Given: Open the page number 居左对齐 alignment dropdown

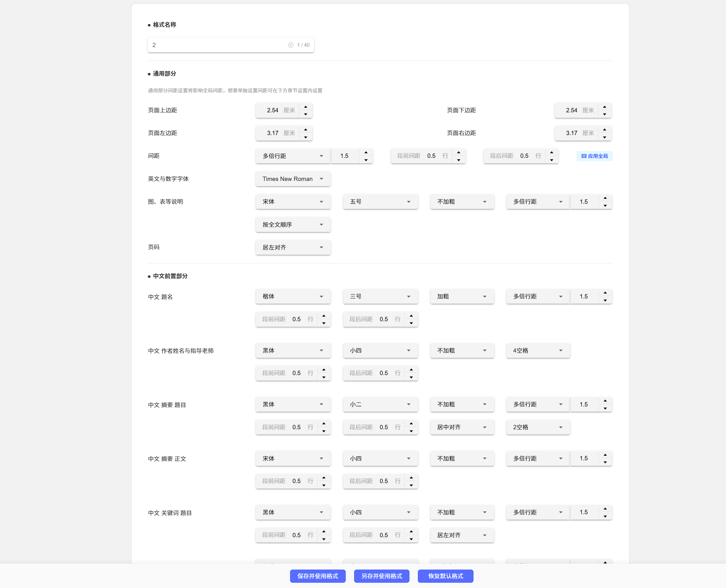Looking at the screenshot, I should pos(293,248).
